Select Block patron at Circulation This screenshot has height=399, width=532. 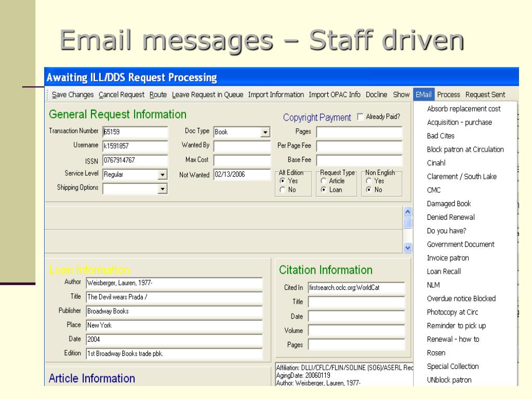(465, 149)
